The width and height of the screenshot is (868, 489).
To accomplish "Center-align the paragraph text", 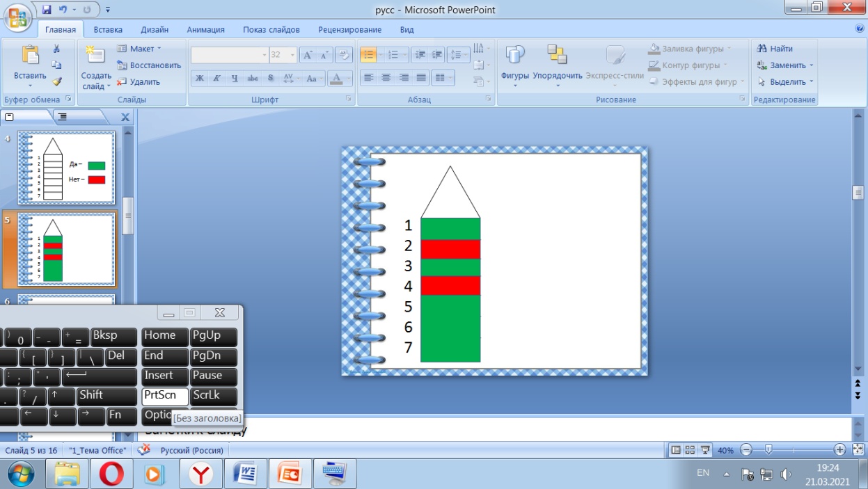I will pos(386,78).
